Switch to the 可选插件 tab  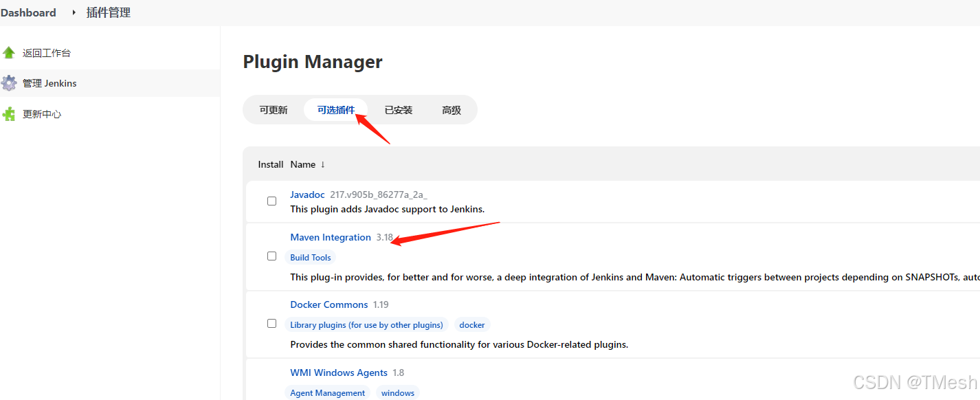click(336, 110)
